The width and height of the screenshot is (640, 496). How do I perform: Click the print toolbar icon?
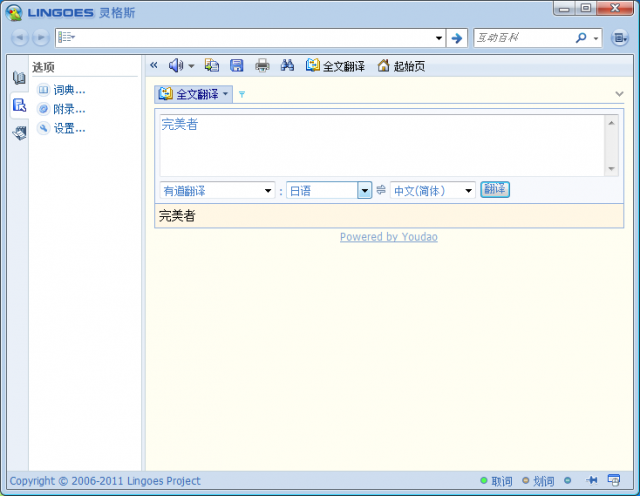(262, 65)
